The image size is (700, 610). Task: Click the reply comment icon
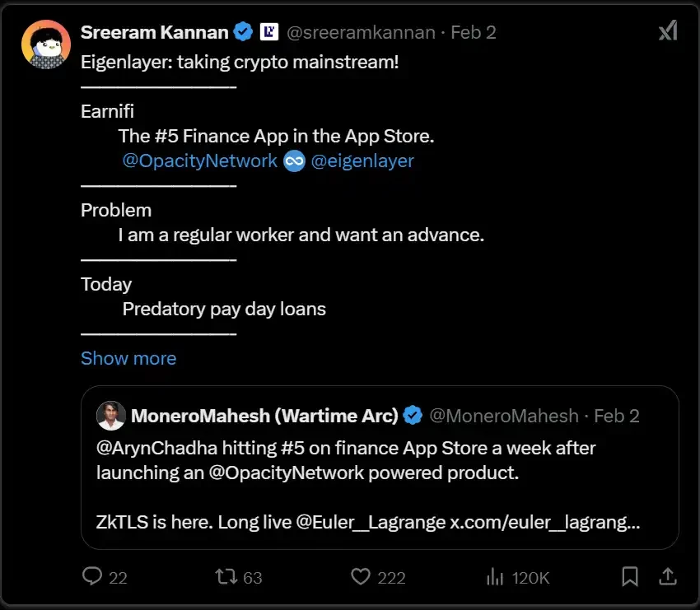(x=92, y=577)
